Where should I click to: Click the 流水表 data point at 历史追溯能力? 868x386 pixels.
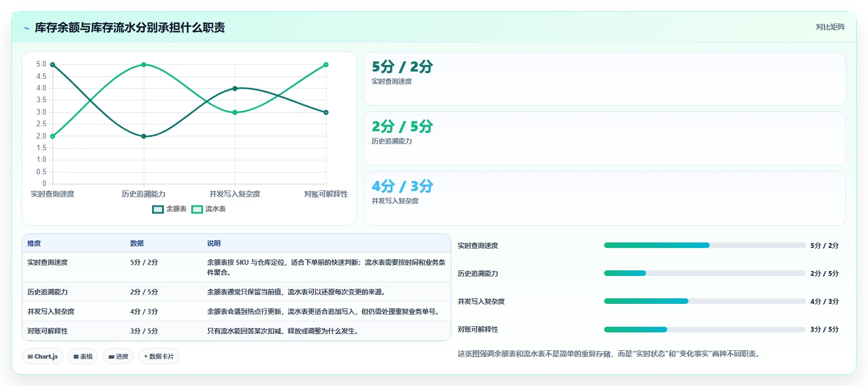pyautogui.click(x=144, y=65)
